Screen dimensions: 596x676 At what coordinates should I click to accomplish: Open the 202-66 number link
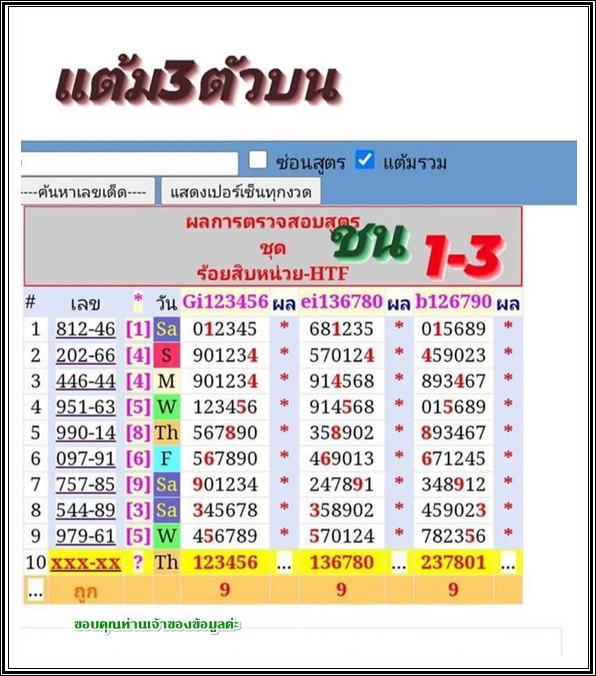tap(86, 355)
